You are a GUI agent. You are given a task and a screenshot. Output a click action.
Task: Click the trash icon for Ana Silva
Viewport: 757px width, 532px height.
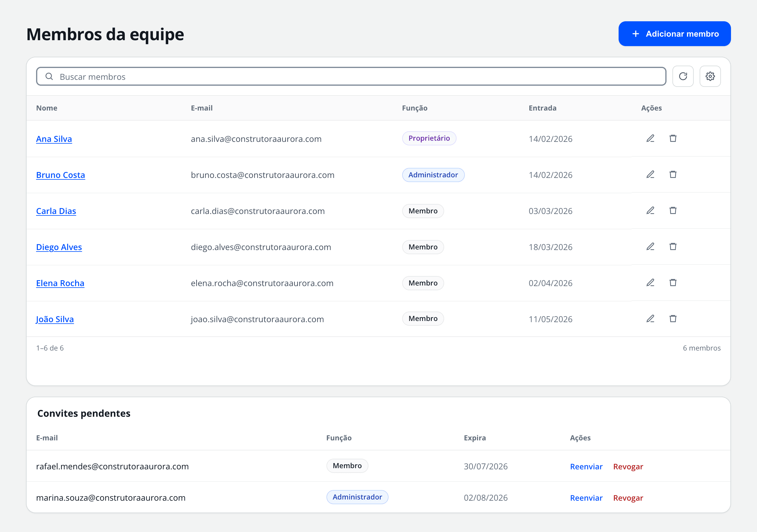coord(673,138)
